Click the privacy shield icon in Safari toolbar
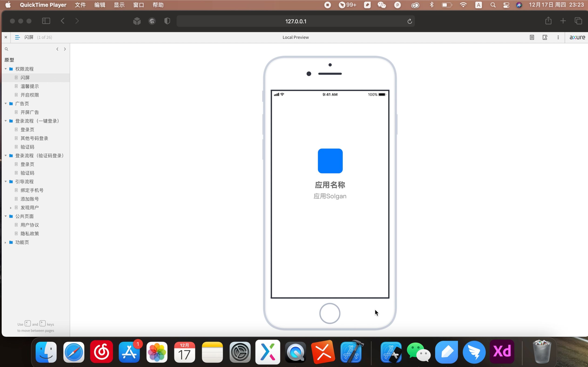Screen dimensions: 588x367 point(167,21)
